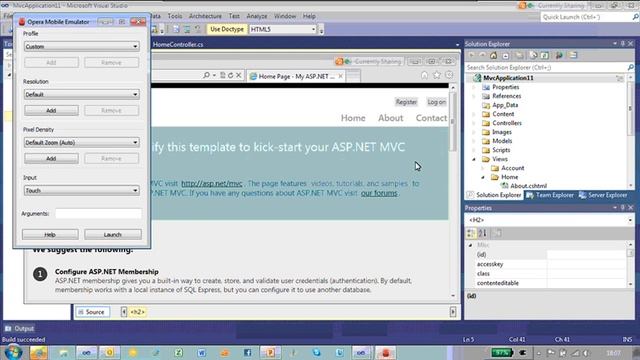Click Forward arrow in Solution Explorer toolbar
Viewport: 640px width, 360px height.
(x=482, y=56)
